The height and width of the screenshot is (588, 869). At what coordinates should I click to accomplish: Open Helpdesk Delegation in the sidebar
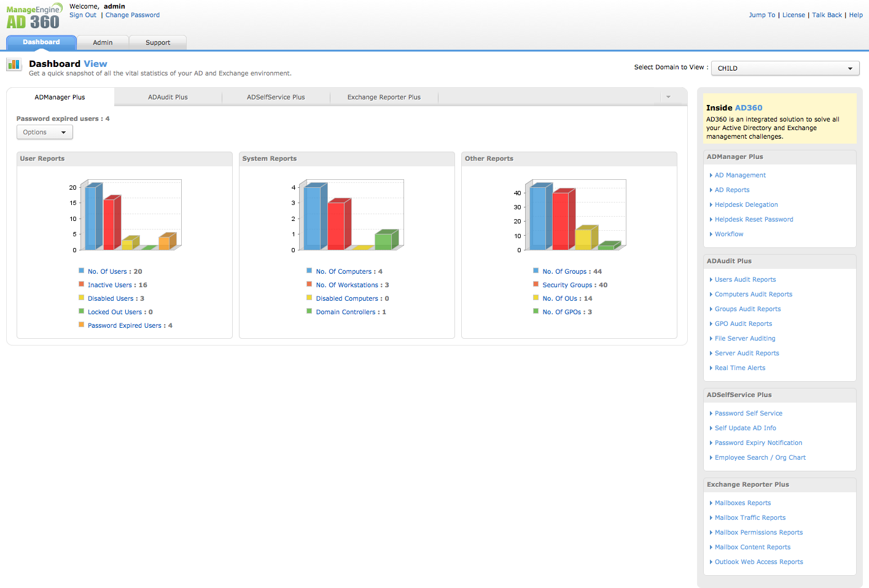tap(746, 204)
